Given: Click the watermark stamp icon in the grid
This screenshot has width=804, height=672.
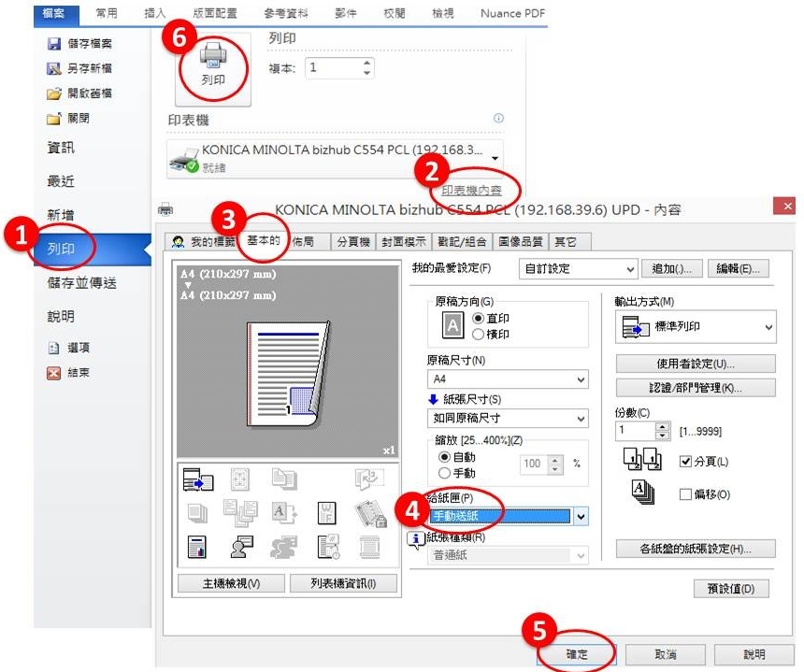Looking at the screenshot, I should click(327, 513).
